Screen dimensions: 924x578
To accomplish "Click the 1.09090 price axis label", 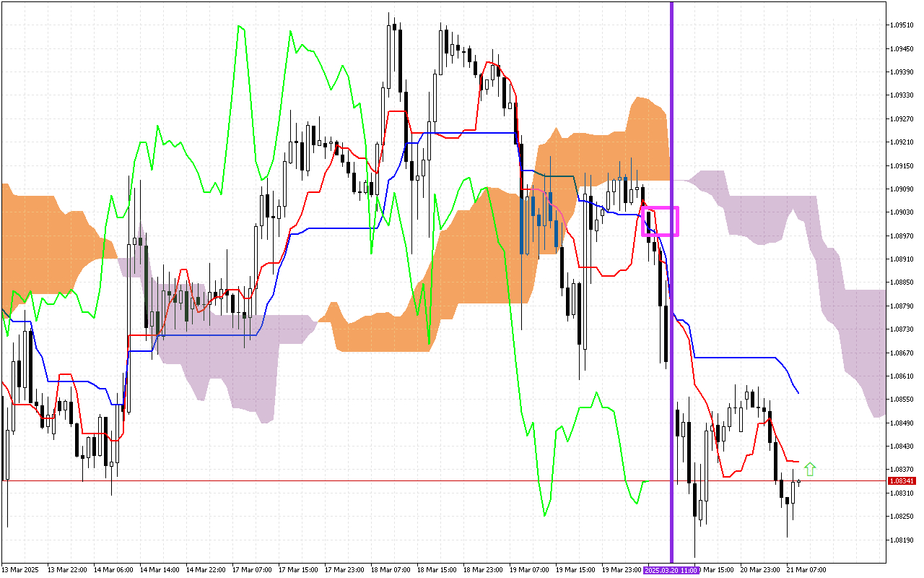I will coord(902,189).
